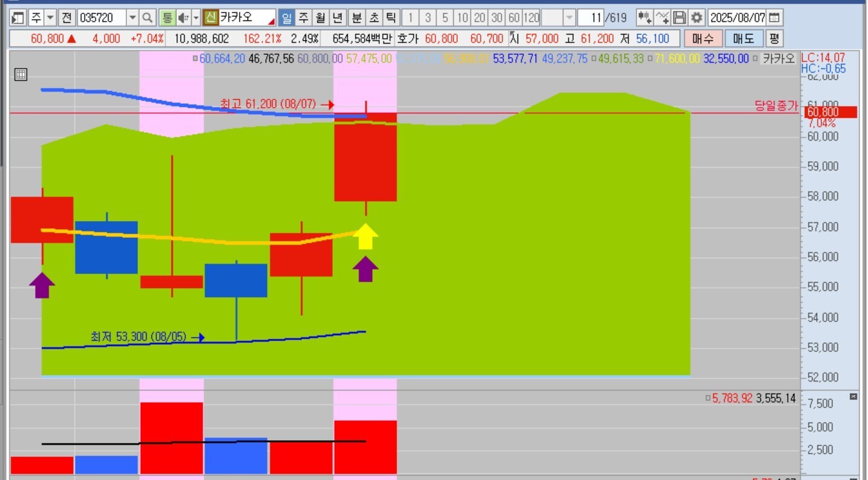This screenshot has height=480, width=868.
Task: Open the calendar date picker icon
Action: [774, 18]
